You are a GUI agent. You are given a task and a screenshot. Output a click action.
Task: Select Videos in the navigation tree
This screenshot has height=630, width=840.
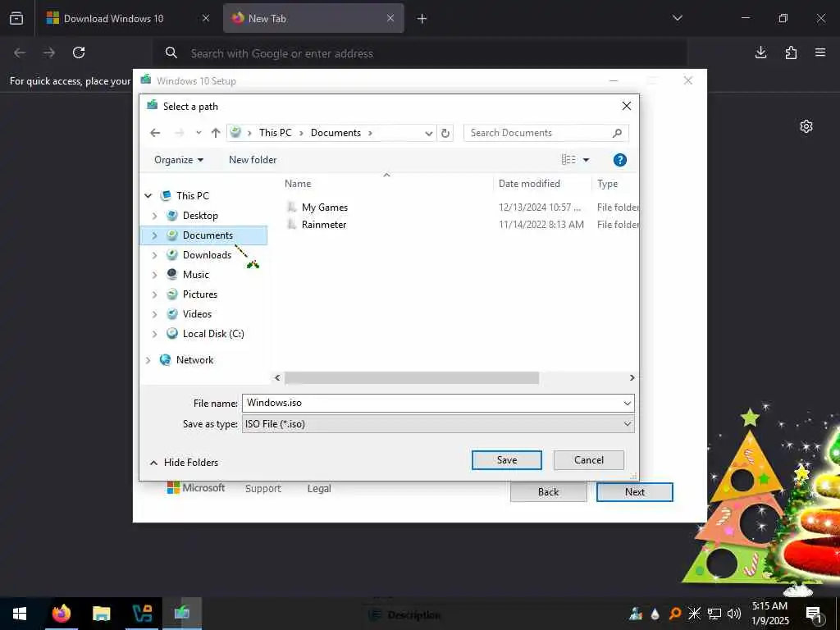click(197, 314)
